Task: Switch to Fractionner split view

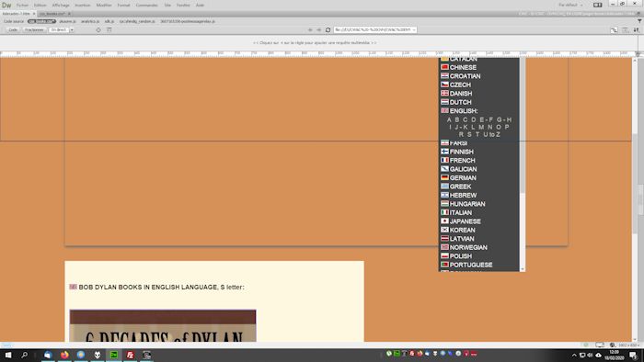Action: (34, 30)
